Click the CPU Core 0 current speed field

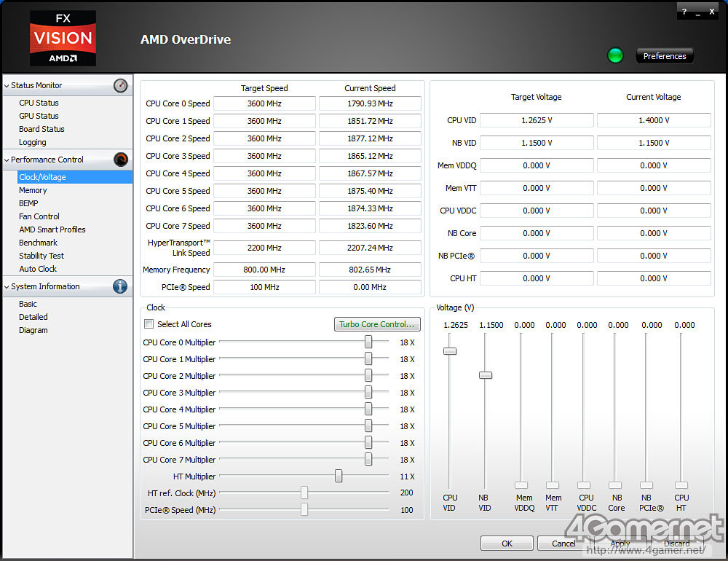(370, 103)
